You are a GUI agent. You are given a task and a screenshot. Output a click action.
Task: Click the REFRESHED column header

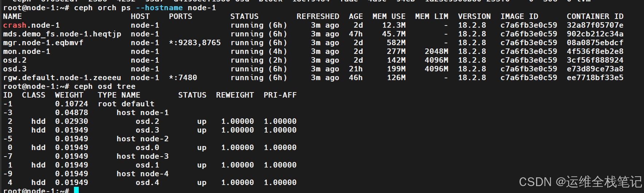pyautogui.click(x=318, y=16)
